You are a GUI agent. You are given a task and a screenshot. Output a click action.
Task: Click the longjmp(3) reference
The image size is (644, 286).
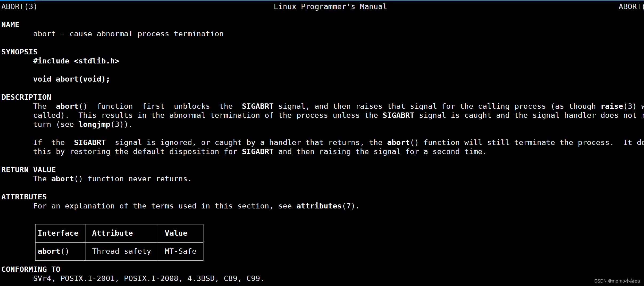(101, 124)
